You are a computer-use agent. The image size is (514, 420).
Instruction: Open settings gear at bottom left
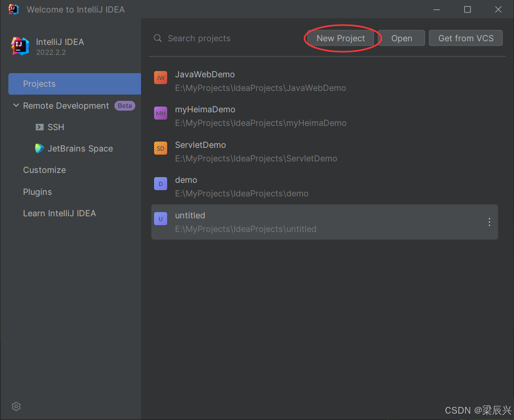pos(16,406)
